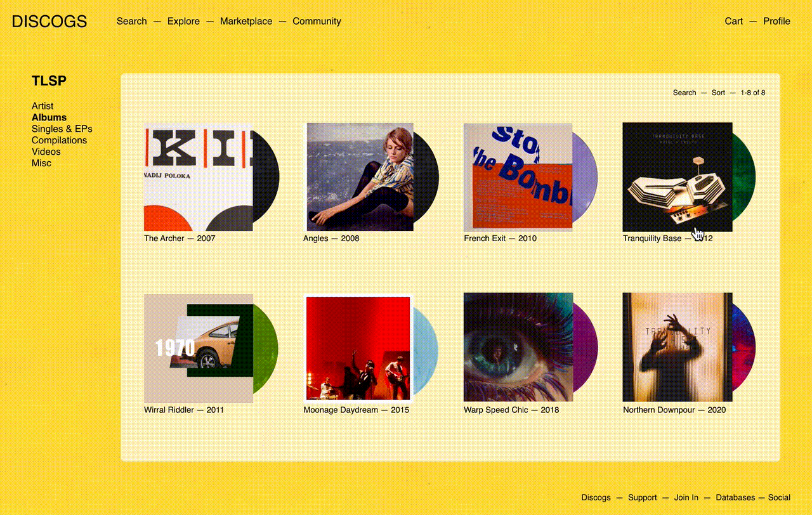812x515 pixels.
Task: Select the Compilations sidebar category
Action: (59, 140)
